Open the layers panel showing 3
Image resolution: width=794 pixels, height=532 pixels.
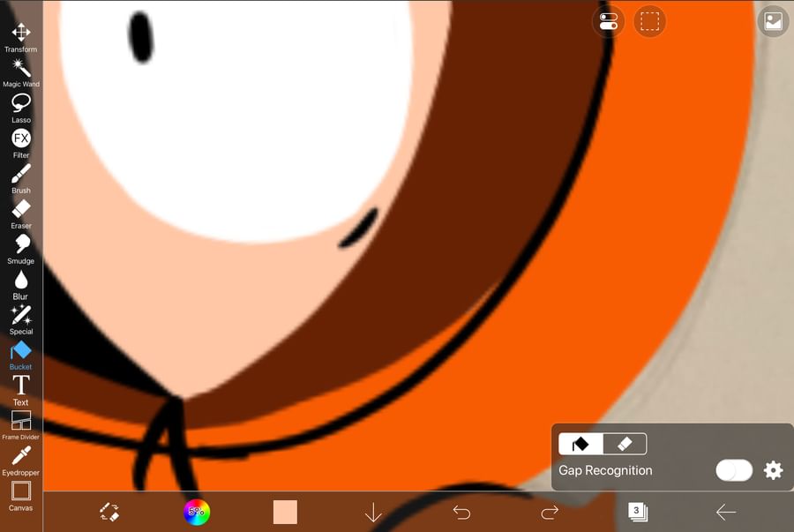point(638,512)
